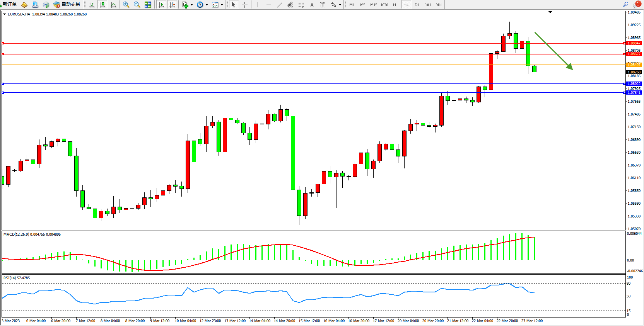
Task: Open the chat notification bubble icon
Action: (x=636, y=5)
